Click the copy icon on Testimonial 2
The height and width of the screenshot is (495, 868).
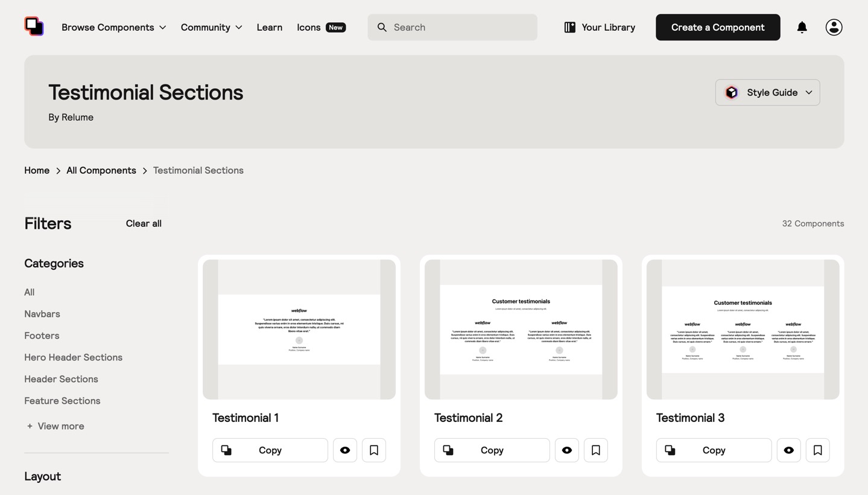(448, 450)
